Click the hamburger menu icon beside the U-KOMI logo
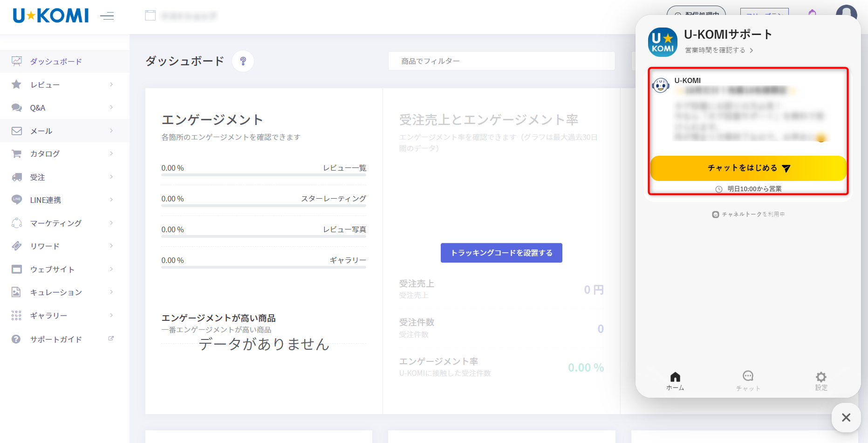Image resolution: width=868 pixels, height=443 pixels. [x=107, y=16]
